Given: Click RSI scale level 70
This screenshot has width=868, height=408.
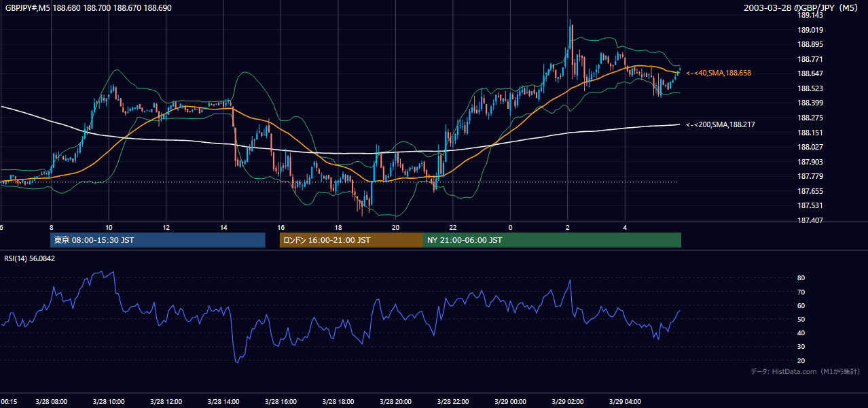Looking at the screenshot, I should tap(801, 292).
